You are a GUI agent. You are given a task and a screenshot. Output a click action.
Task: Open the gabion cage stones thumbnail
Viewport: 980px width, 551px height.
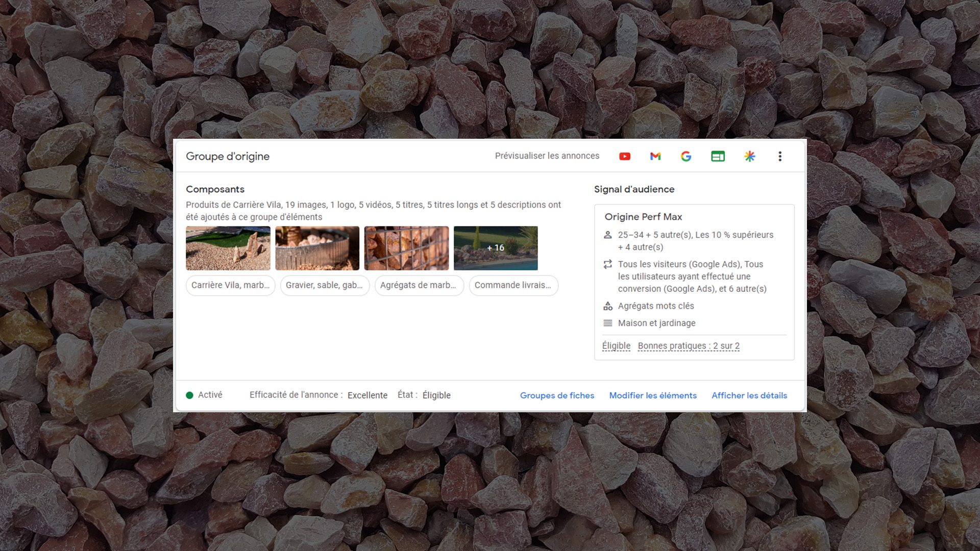point(406,248)
